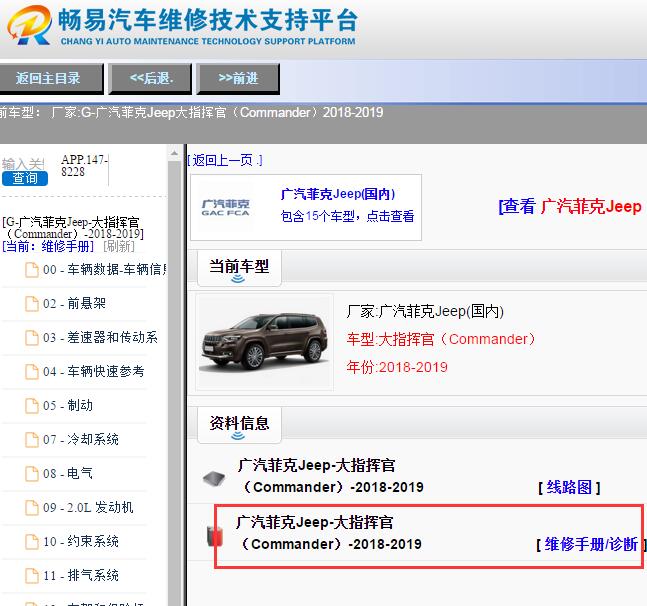
Task: Open the page icon for 09 - 2.0L 发动机
Action: pos(32,507)
